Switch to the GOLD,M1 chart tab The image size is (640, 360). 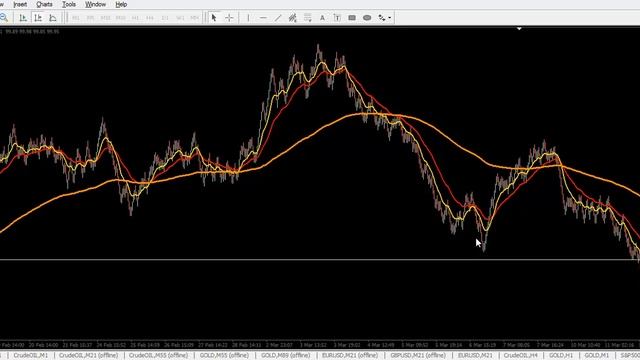tap(596, 356)
